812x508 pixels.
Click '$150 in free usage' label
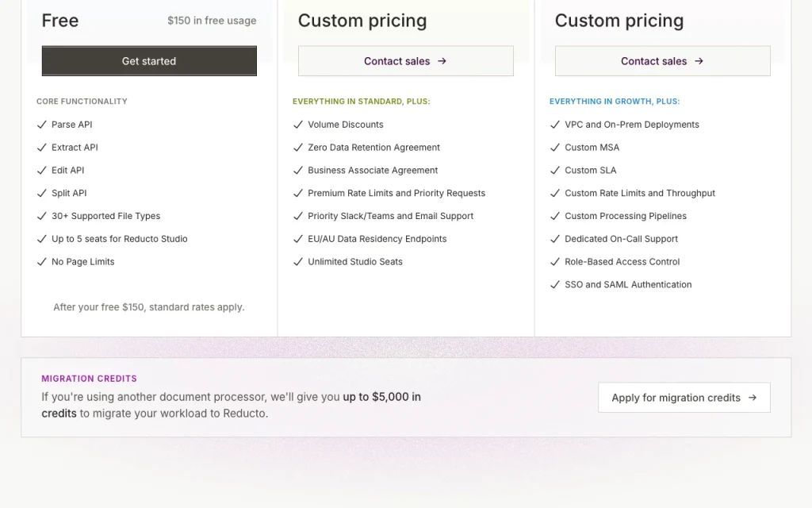coord(212,21)
